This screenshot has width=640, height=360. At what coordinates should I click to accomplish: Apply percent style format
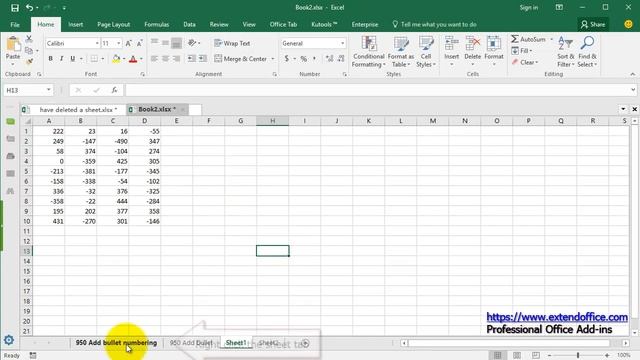coord(304,59)
